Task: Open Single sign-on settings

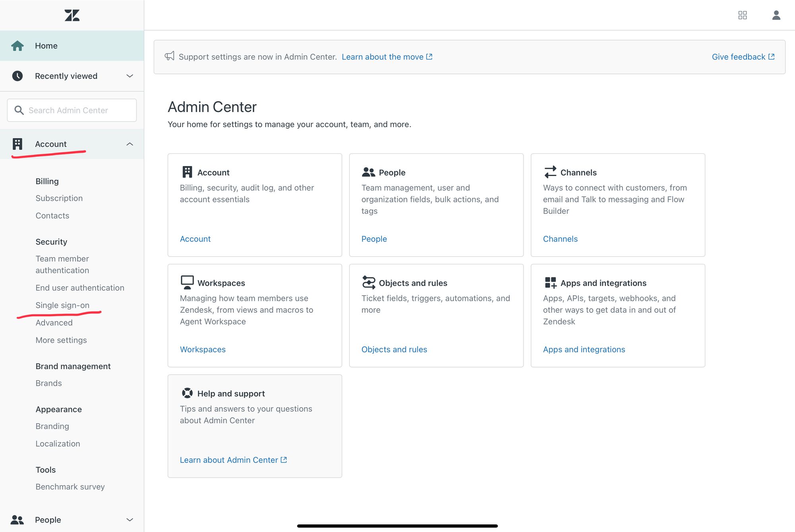Action: (x=62, y=305)
